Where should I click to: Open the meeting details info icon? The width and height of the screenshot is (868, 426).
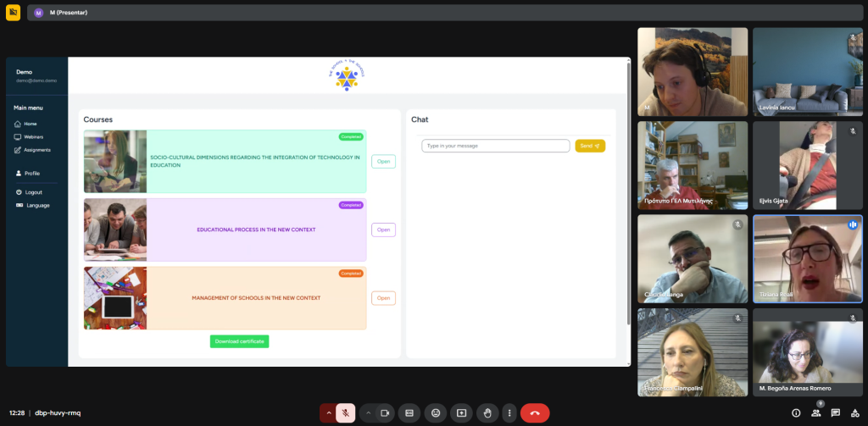click(x=795, y=413)
